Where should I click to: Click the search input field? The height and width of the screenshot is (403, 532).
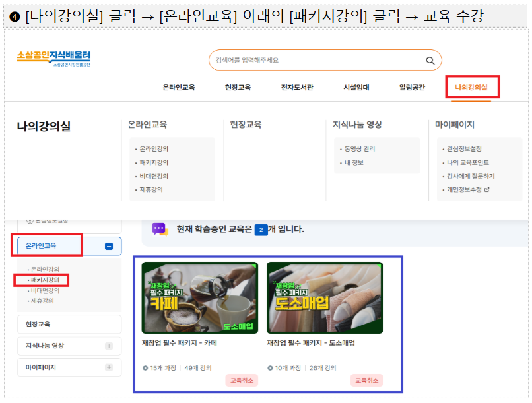(310, 60)
